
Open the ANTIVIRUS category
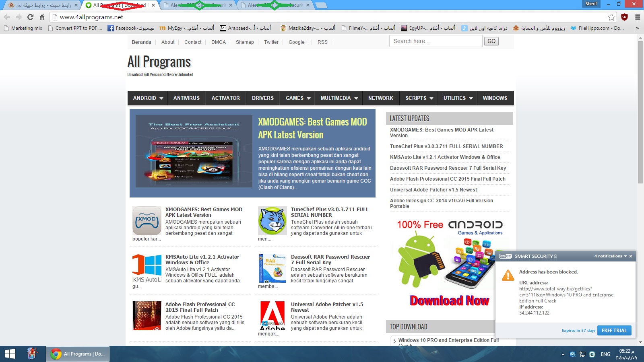coord(186,98)
